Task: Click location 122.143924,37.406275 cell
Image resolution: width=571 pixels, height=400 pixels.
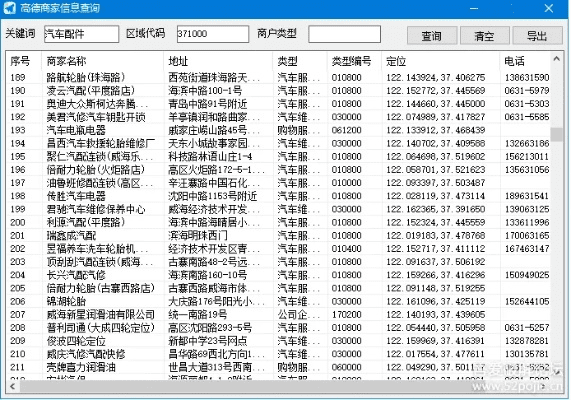Action: click(x=436, y=77)
